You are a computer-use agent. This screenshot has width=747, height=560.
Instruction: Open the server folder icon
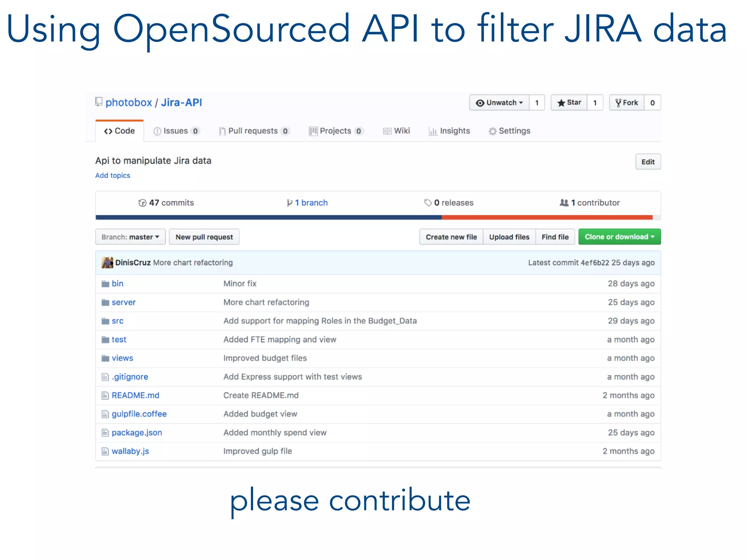click(x=105, y=302)
